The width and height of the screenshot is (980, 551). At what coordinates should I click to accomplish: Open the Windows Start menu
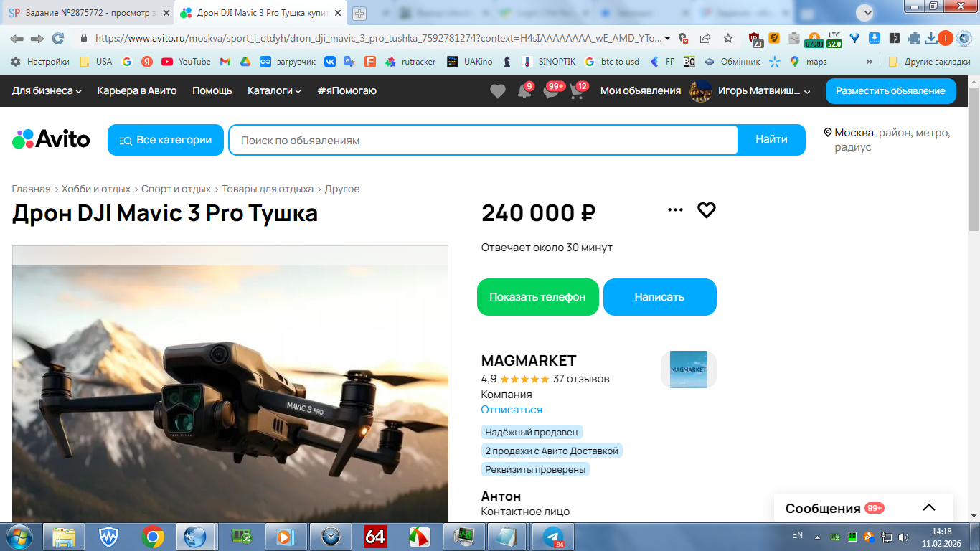18,536
